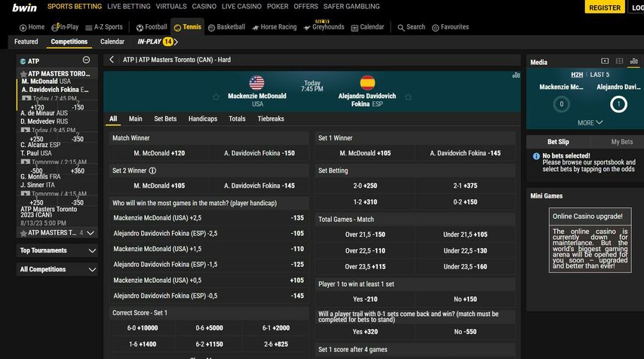Image resolution: width=644 pixels, height=359 pixels.
Task: Switch to My Bets tab
Action: pyautogui.click(x=622, y=142)
